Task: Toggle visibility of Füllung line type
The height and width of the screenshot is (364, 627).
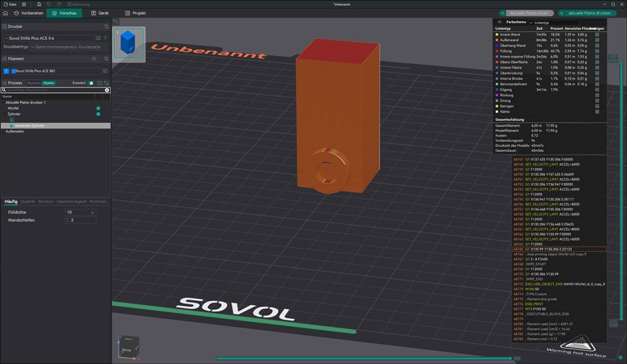Action: point(596,51)
